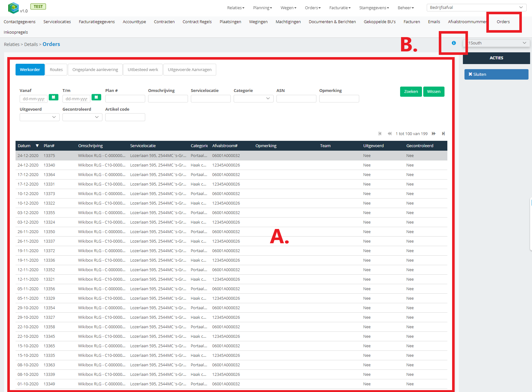
Task: Go to first page of results
Action: pyautogui.click(x=380, y=134)
